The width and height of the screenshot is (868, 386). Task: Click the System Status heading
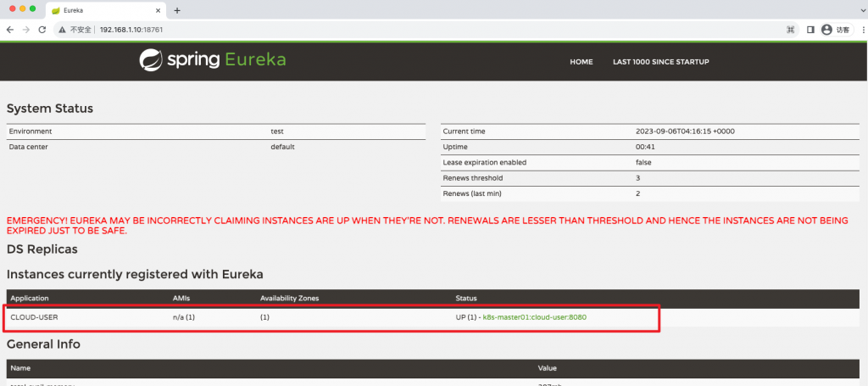pos(50,109)
